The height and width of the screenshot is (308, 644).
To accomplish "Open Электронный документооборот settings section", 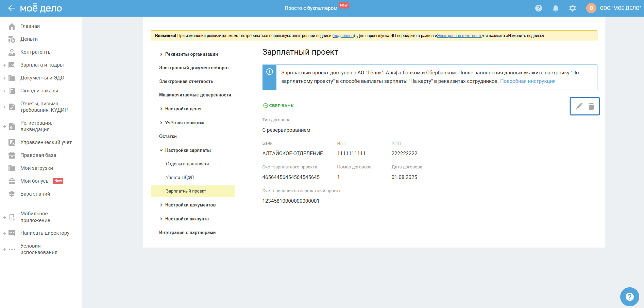I will (194, 68).
